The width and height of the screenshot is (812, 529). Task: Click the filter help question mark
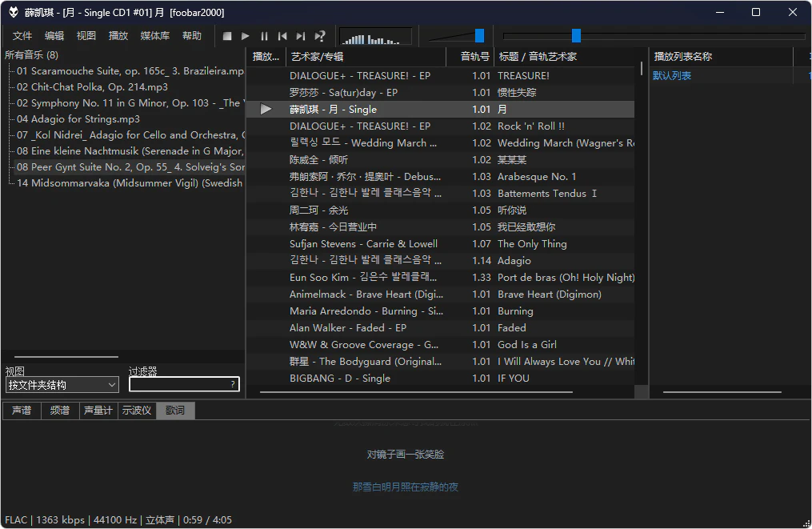point(233,384)
